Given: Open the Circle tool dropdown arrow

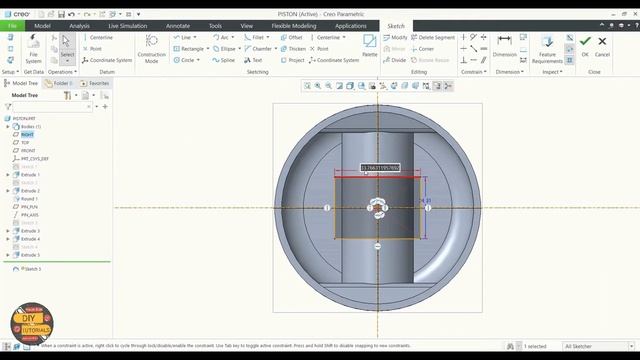Looking at the screenshot, I should 198,60.
